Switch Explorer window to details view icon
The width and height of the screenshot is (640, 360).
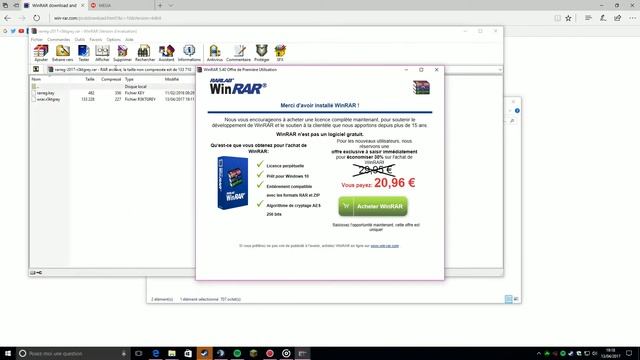[508, 299]
